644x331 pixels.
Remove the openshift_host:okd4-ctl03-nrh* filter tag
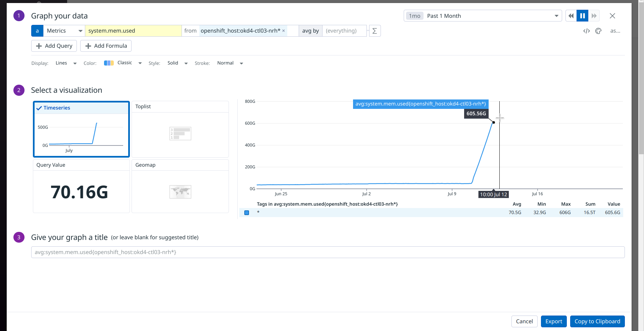click(x=284, y=31)
